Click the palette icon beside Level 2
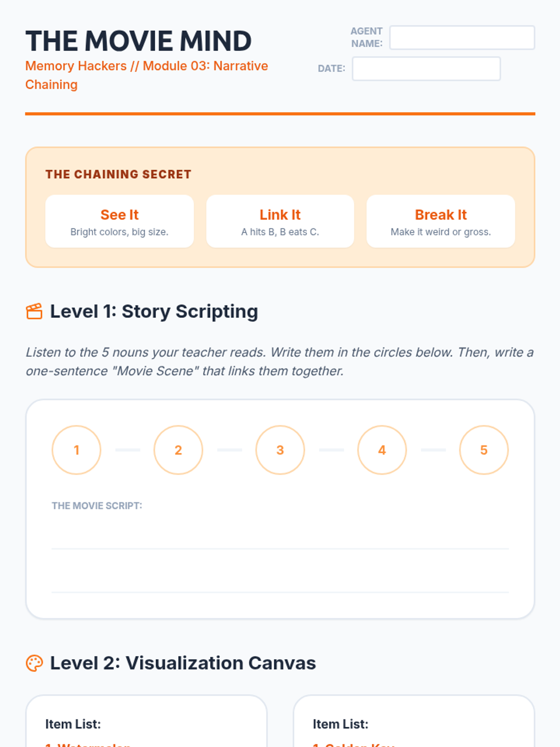The image size is (560, 747). [34, 663]
